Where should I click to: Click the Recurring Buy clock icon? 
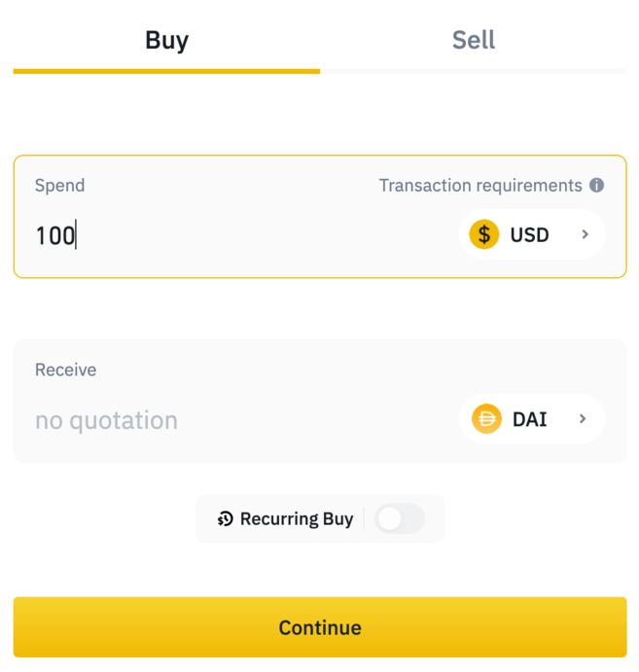point(226,519)
